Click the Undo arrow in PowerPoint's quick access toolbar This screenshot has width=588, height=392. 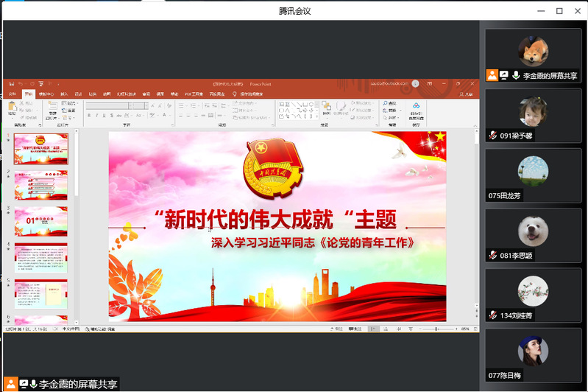(21, 84)
